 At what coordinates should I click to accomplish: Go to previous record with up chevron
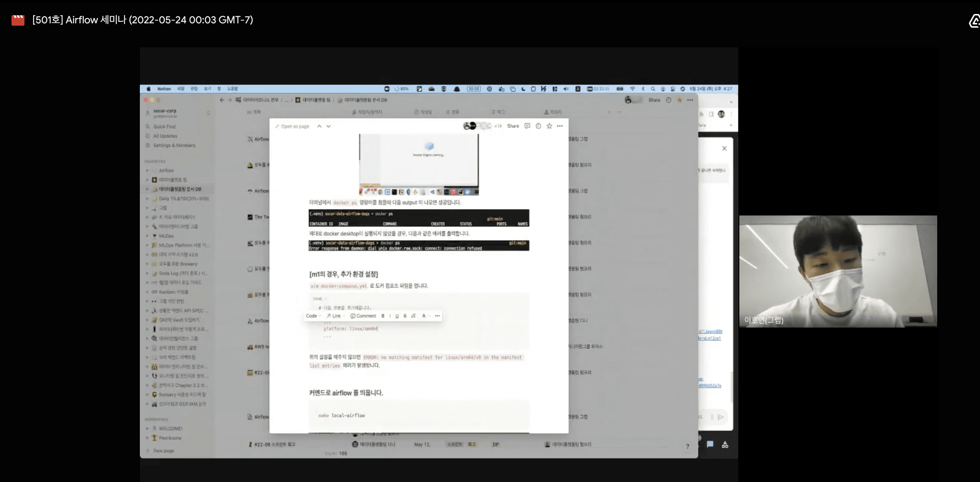(319, 126)
